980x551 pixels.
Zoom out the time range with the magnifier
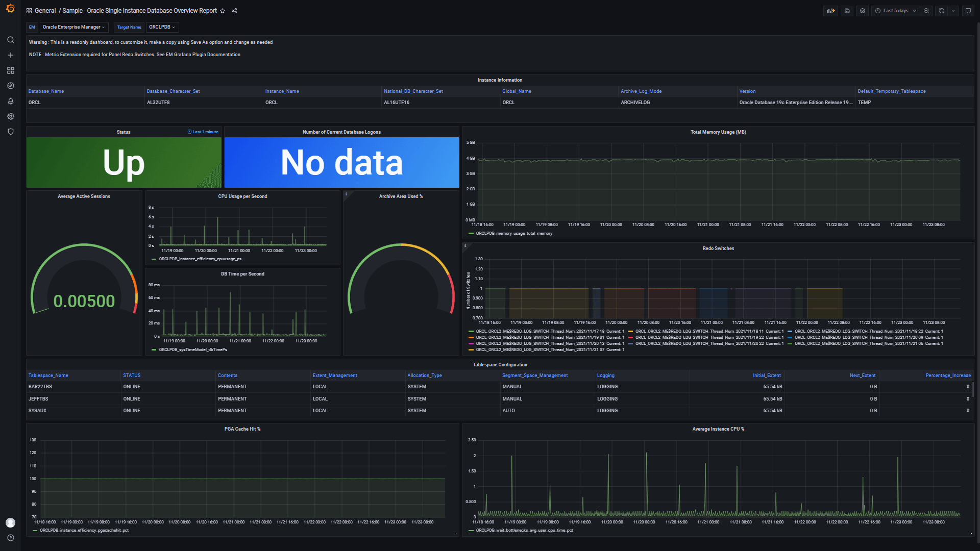(x=927, y=10)
